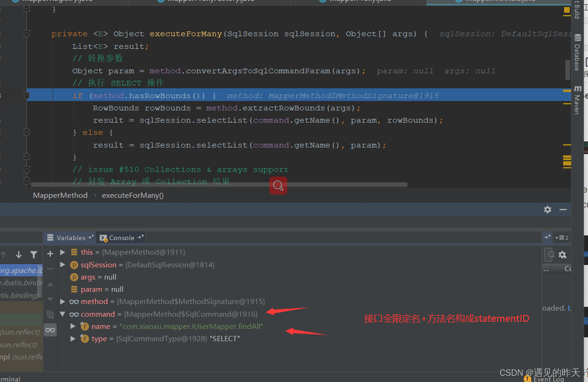The height and width of the screenshot is (382, 588).
Task: Open the debug panel settings gear
Action: click(548, 210)
